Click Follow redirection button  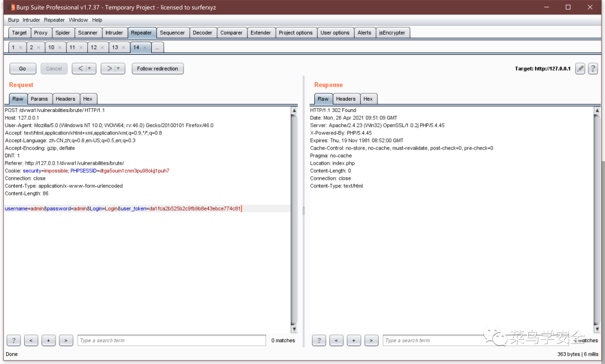(157, 69)
